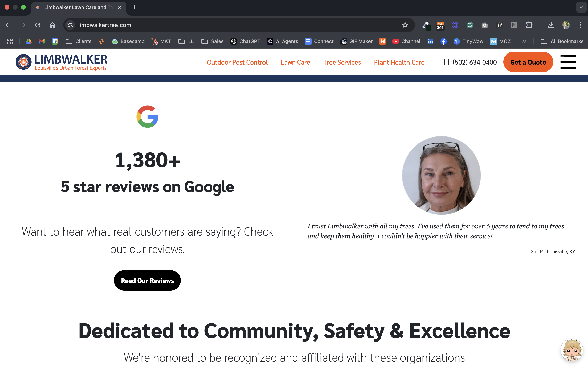Open the MKT HubSpot bookmark
Image resolution: width=588 pixels, height=366 pixels.
coord(161,41)
